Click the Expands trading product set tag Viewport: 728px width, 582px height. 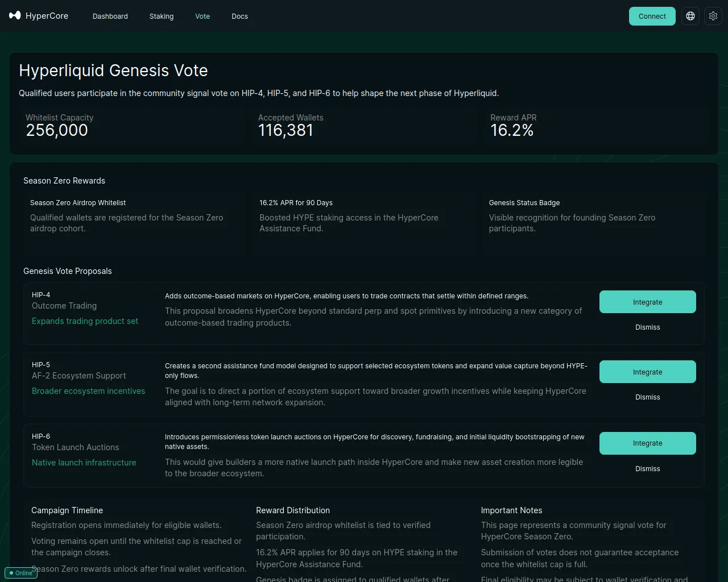coord(85,321)
